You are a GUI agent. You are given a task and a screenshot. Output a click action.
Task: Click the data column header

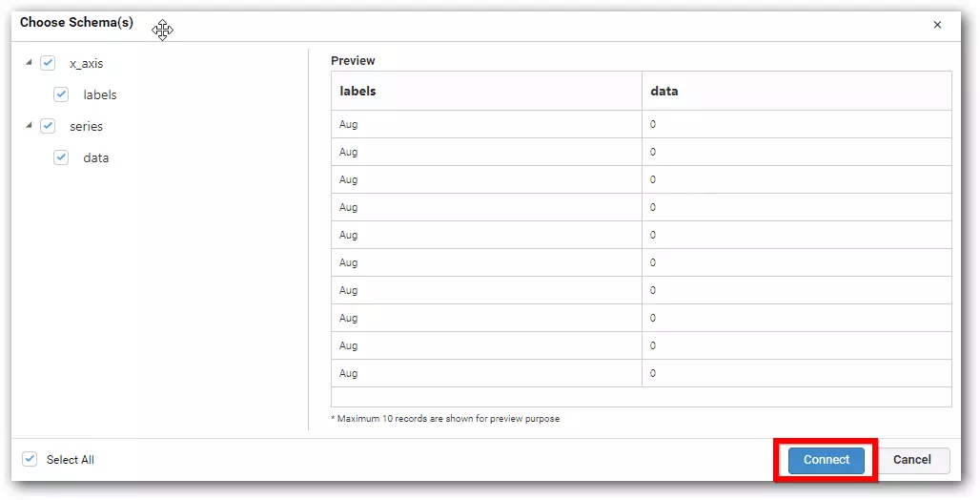[x=664, y=91]
